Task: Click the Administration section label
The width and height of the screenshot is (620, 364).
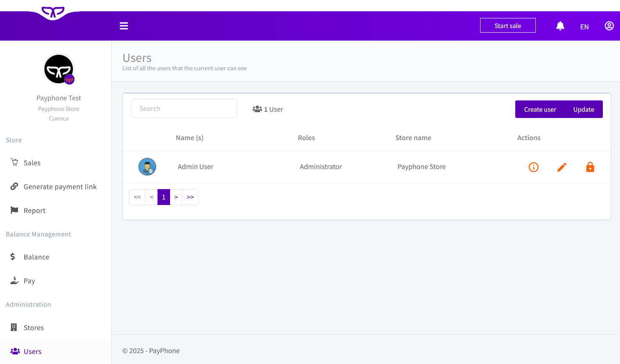Action: [x=28, y=305]
